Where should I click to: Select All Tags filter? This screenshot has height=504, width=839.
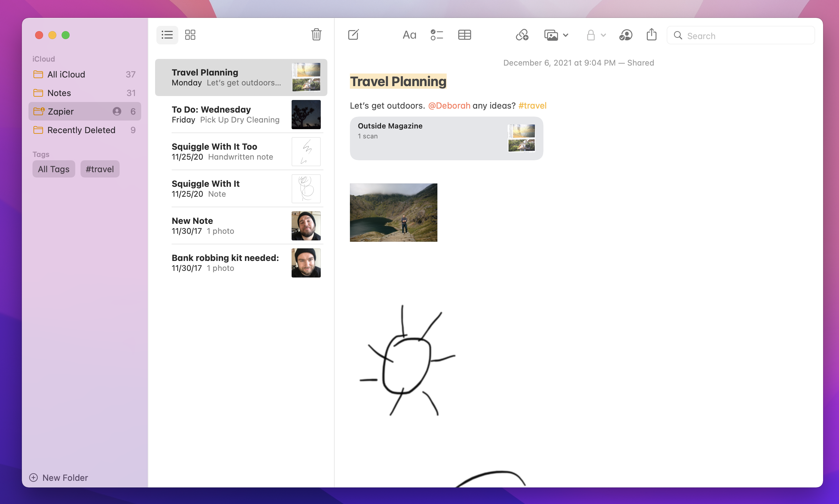(53, 168)
